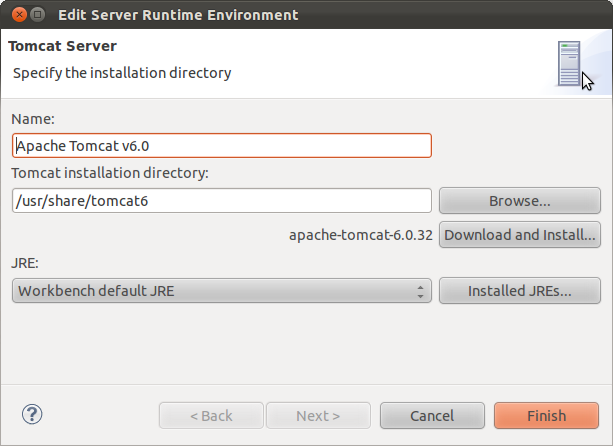Open the Installed JREs... dialog
Image resolution: width=613 pixels, height=446 pixels.
pyautogui.click(x=520, y=291)
